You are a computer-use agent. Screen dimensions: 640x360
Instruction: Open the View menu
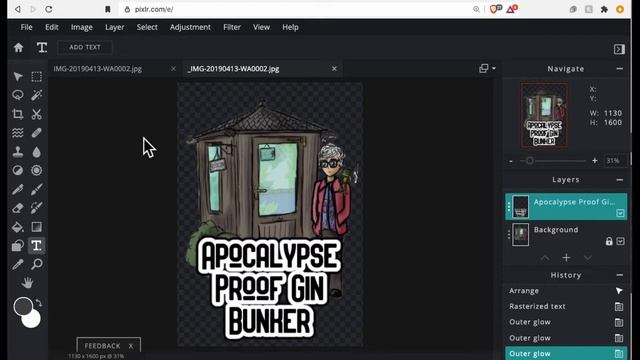tap(261, 27)
